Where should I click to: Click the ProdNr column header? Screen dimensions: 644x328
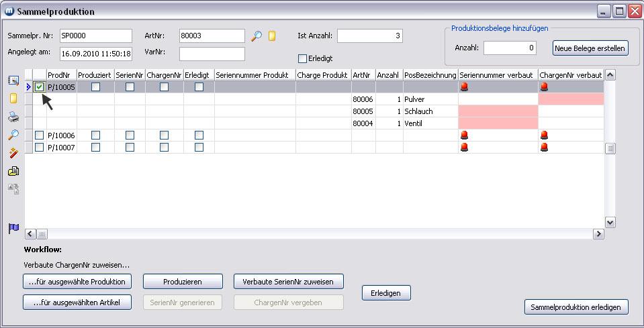click(60, 74)
